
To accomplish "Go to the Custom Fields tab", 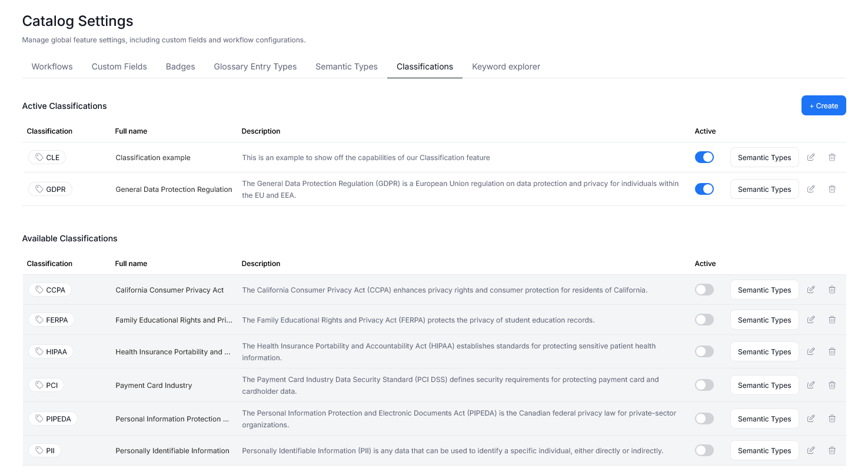I will click(x=119, y=67).
